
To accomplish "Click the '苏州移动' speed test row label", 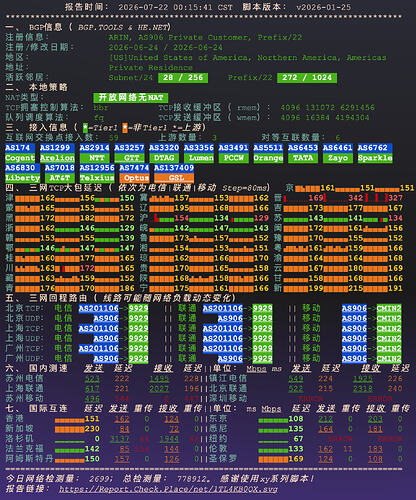I will tap(24, 398).
